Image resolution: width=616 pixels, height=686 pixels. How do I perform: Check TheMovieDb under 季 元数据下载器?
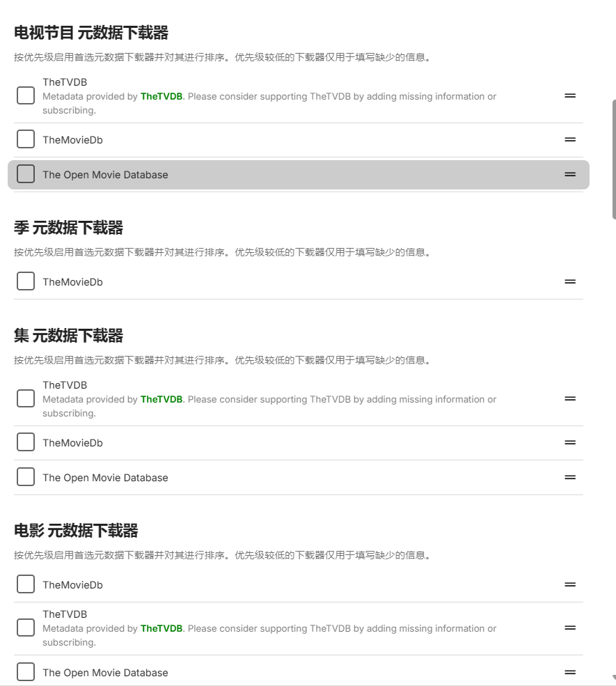click(26, 281)
